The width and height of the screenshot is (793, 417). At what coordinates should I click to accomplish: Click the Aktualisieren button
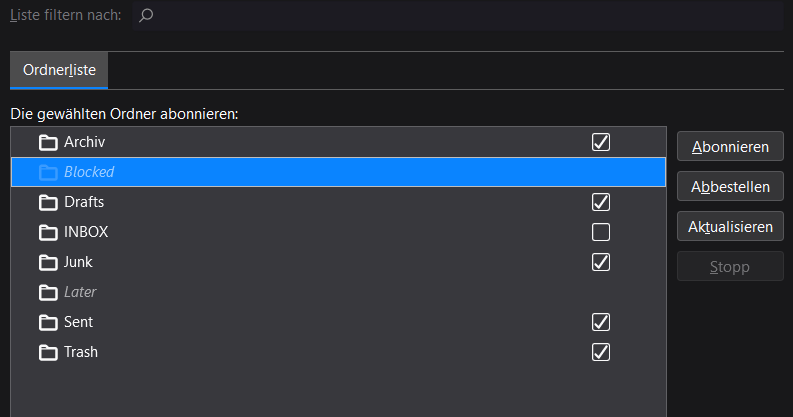pos(730,226)
